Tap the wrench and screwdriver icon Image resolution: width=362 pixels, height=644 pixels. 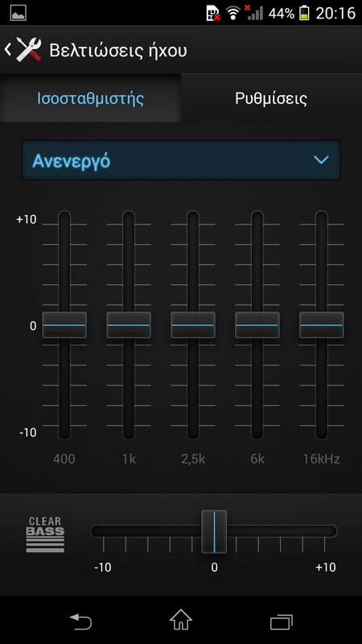(29, 49)
